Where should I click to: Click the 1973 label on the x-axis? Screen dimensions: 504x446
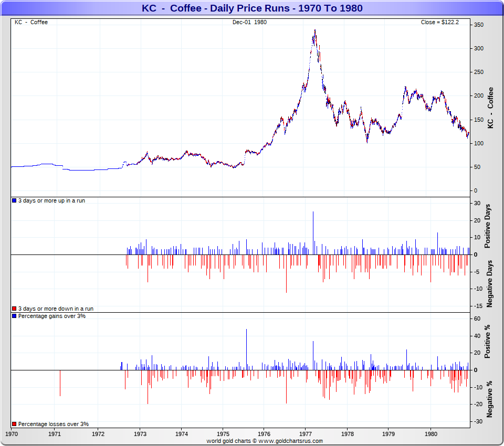(140, 434)
